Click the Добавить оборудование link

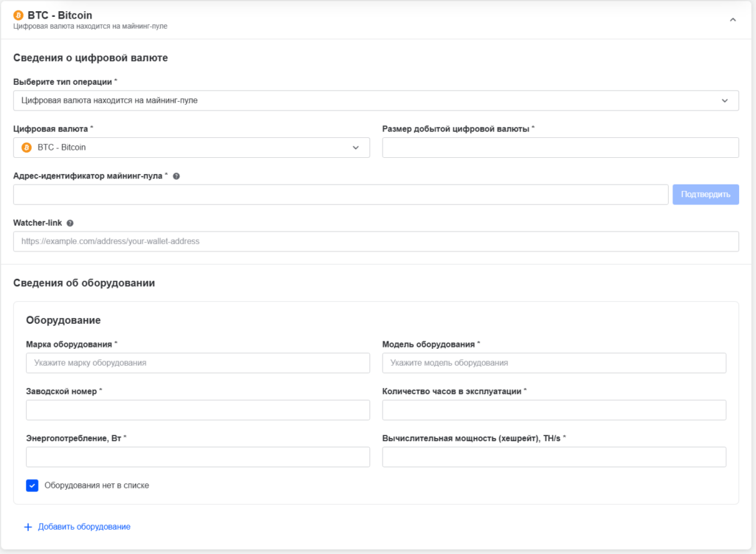click(x=84, y=527)
